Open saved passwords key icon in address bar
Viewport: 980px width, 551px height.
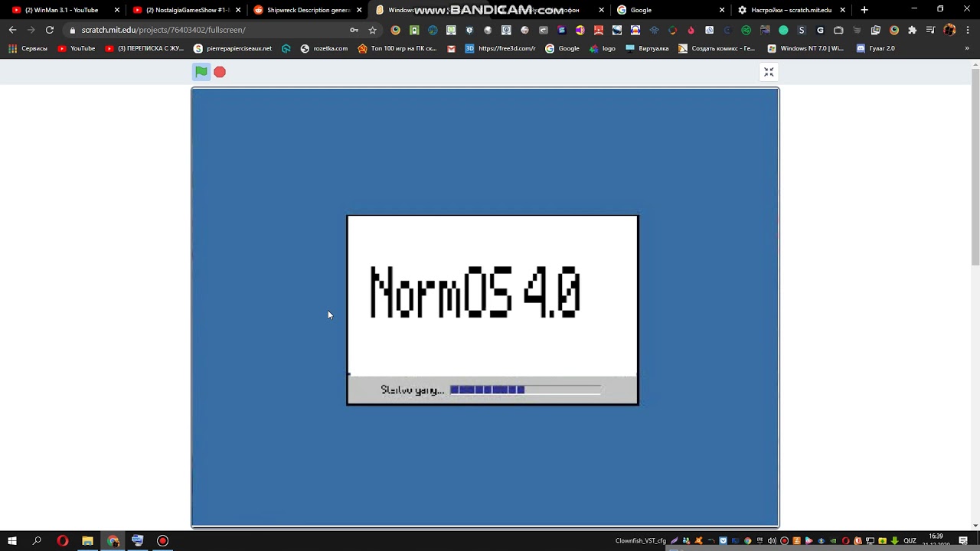coord(354,30)
